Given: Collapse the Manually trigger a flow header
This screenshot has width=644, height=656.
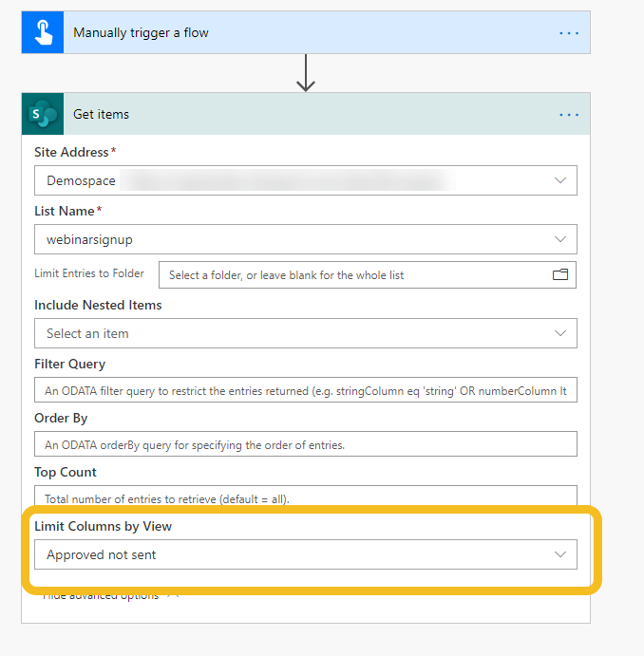Looking at the screenshot, I should [x=285, y=32].
